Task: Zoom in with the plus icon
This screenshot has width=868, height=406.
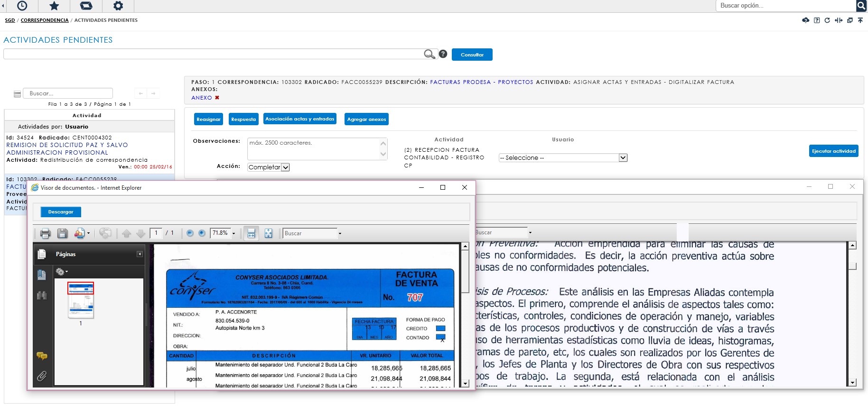Action: [202, 233]
